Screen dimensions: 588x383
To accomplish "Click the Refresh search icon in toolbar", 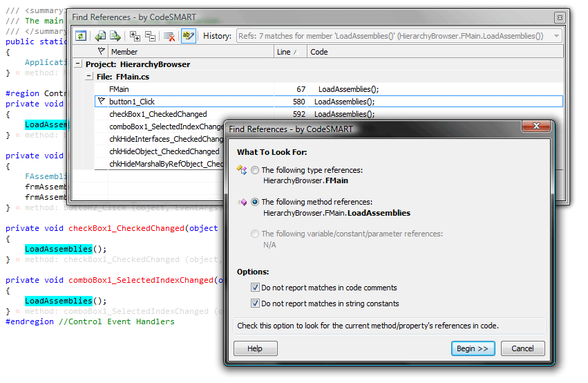I will [x=81, y=36].
